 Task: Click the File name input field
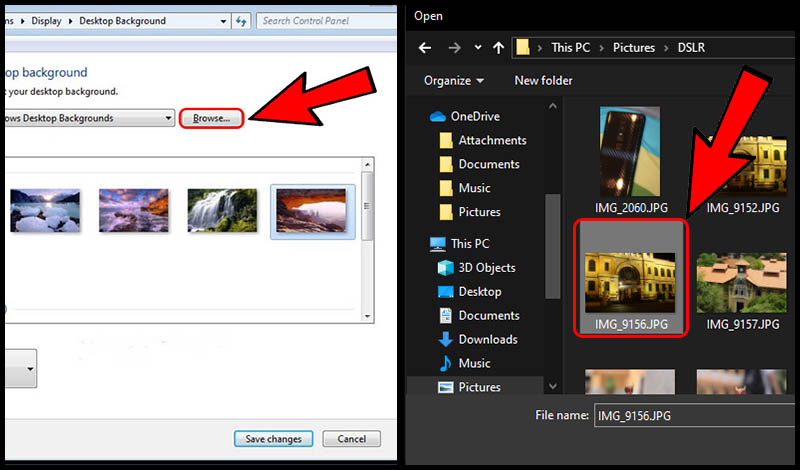(696, 415)
